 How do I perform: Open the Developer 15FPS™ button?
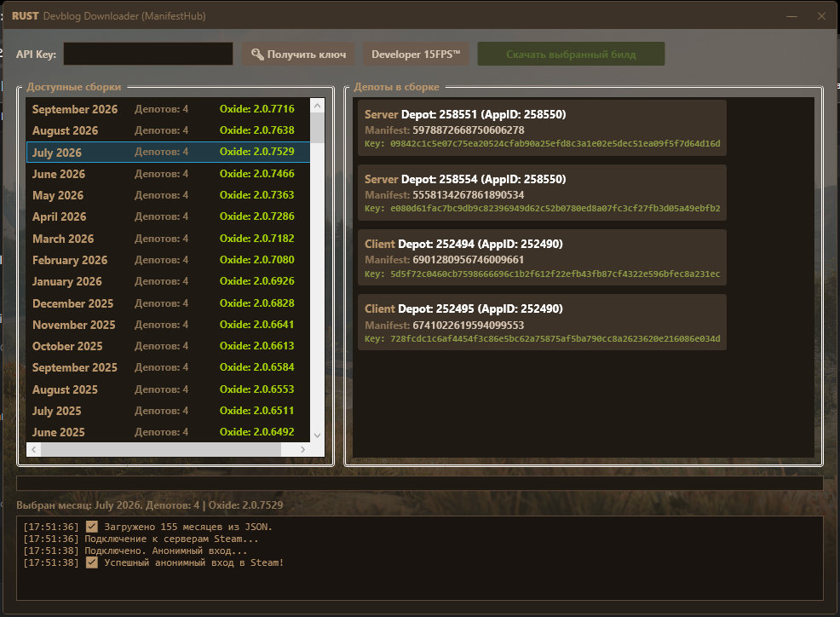point(417,55)
